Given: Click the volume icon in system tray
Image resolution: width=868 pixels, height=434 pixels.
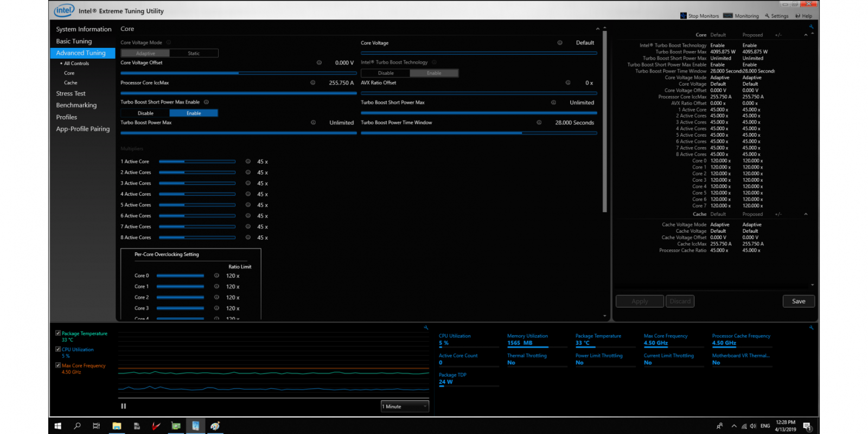Looking at the screenshot, I should pos(753,426).
